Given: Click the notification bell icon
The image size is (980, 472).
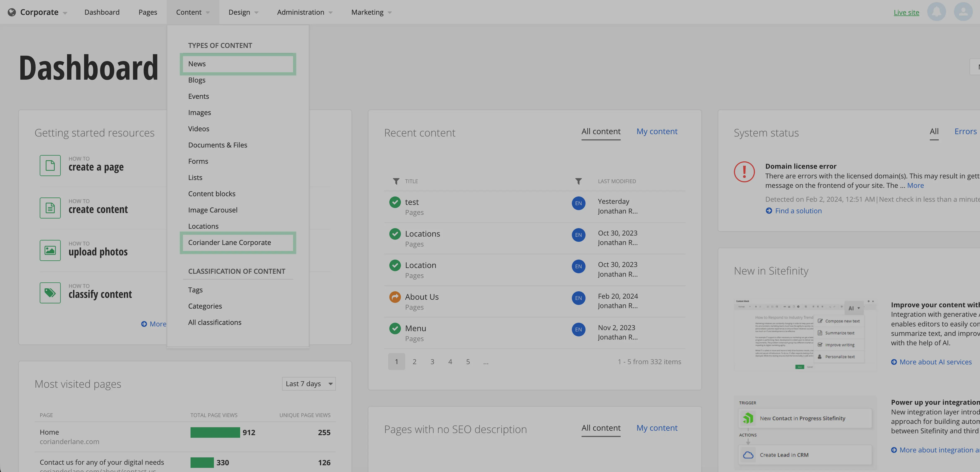Looking at the screenshot, I should [936, 12].
